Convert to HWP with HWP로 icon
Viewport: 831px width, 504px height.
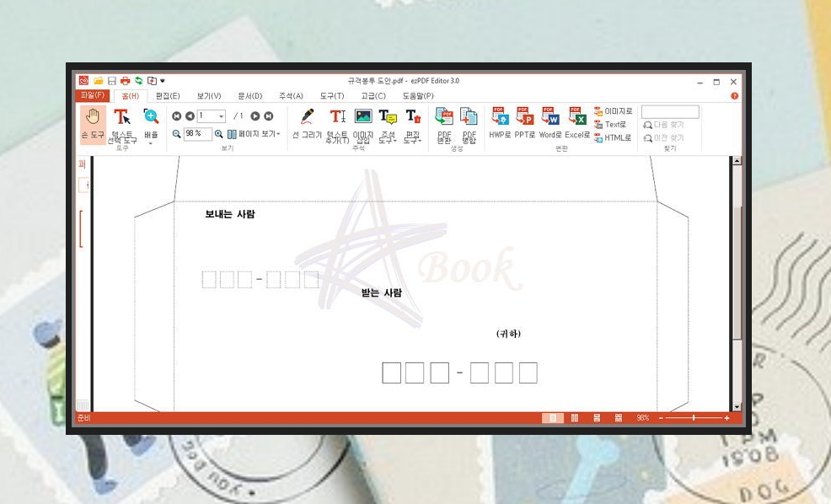tap(500, 123)
